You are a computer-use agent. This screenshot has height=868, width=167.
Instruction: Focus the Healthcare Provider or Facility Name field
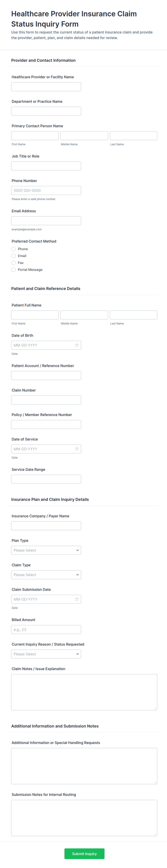(46, 87)
